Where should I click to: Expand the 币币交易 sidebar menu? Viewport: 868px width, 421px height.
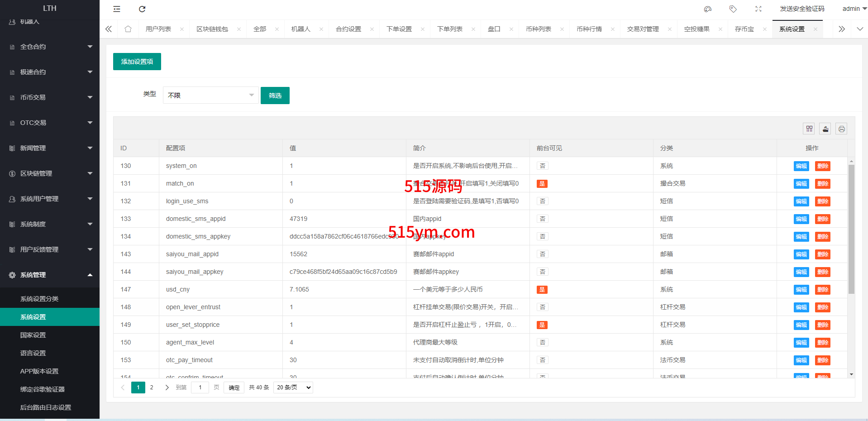(x=50, y=97)
